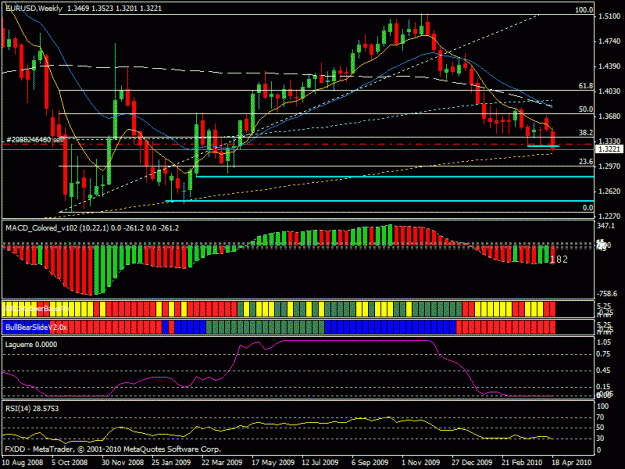Image resolution: width=625 pixels, height=469 pixels.
Task: Click the 1.2270 price axis label
Action: pyautogui.click(x=609, y=216)
